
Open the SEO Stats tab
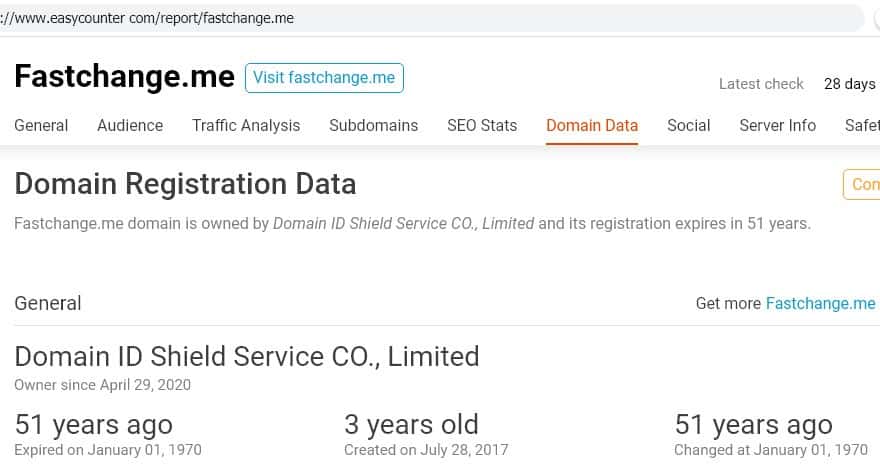click(x=482, y=125)
